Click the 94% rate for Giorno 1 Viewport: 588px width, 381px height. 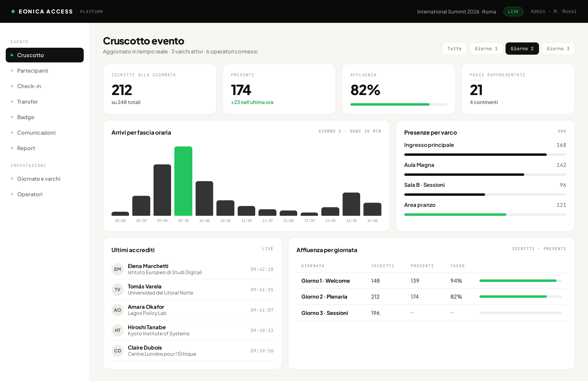click(456, 281)
